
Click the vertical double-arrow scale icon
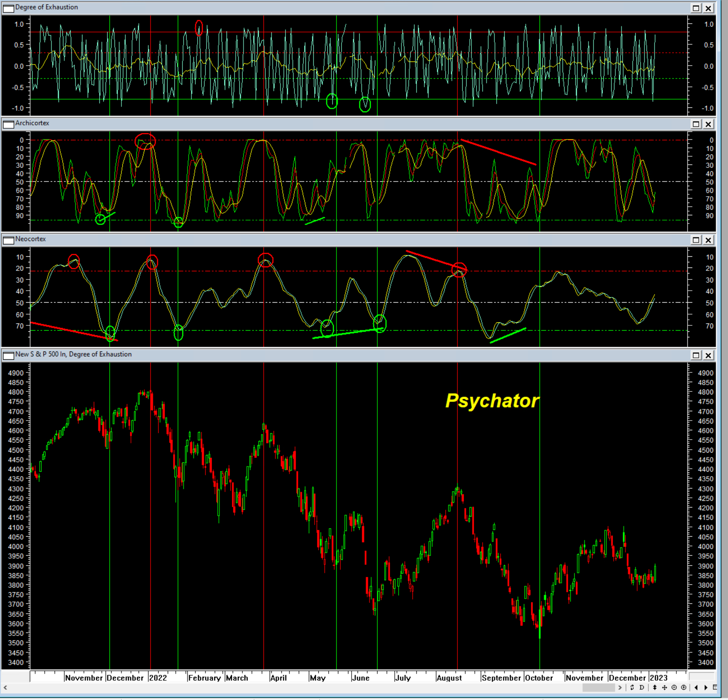click(654, 687)
